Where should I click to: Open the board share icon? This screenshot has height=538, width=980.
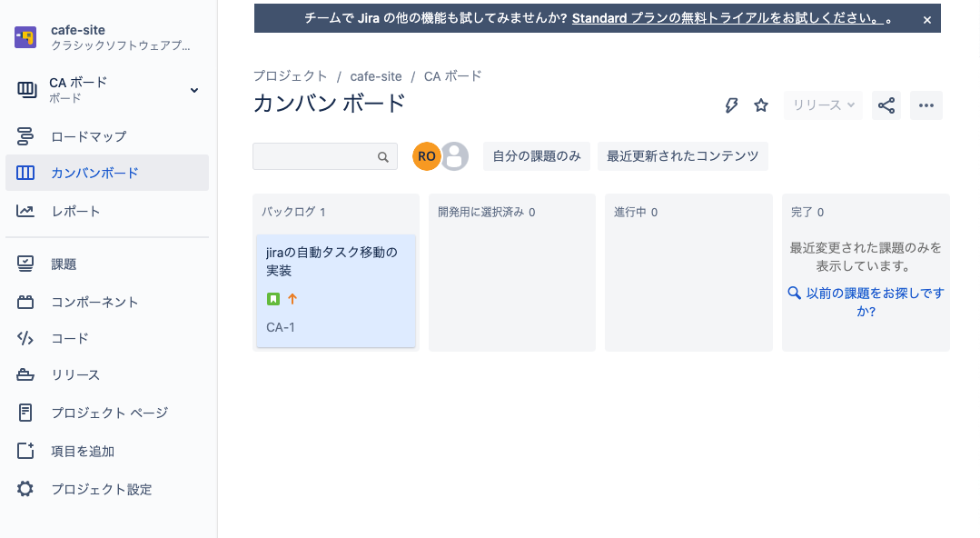point(886,105)
